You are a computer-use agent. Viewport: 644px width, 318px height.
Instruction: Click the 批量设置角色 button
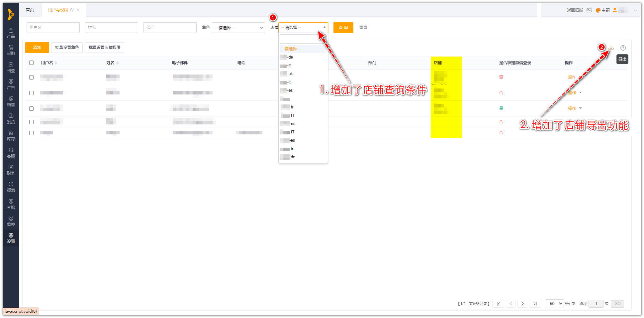(67, 48)
